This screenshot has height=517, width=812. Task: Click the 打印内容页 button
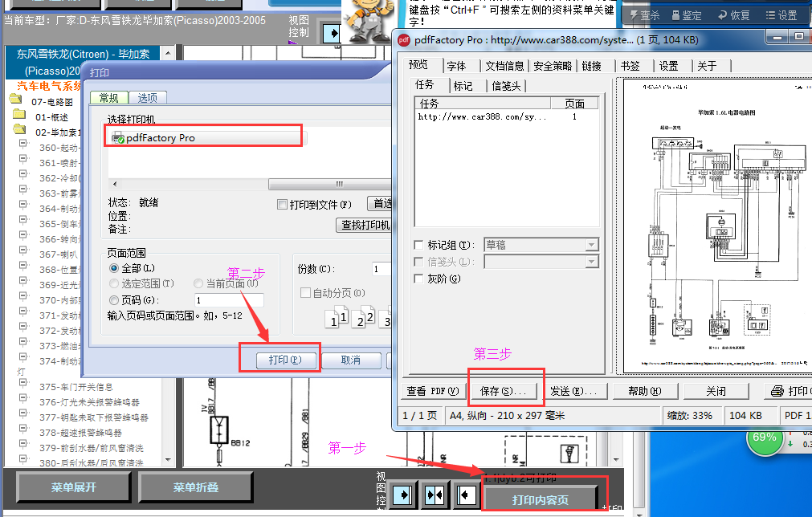540,500
